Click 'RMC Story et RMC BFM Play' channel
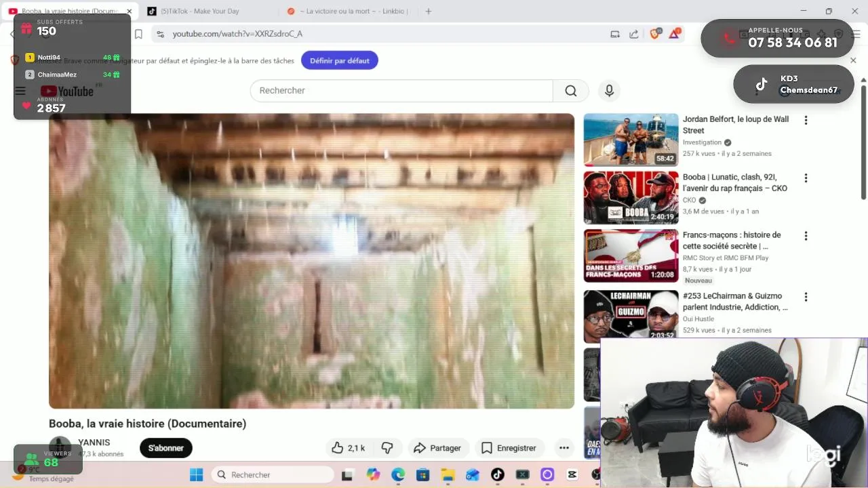The width and height of the screenshot is (868, 488). pyautogui.click(x=726, y=258)
